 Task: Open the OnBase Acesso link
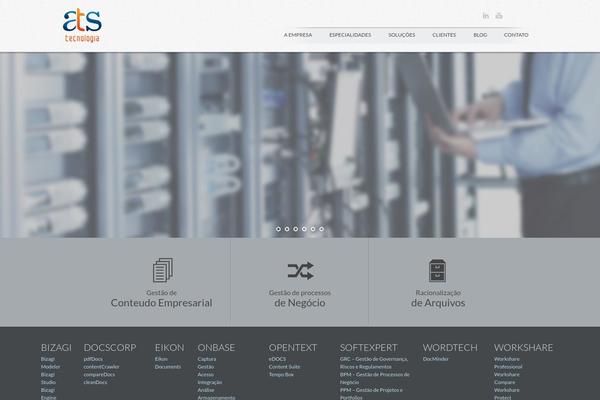coord(205,374)
